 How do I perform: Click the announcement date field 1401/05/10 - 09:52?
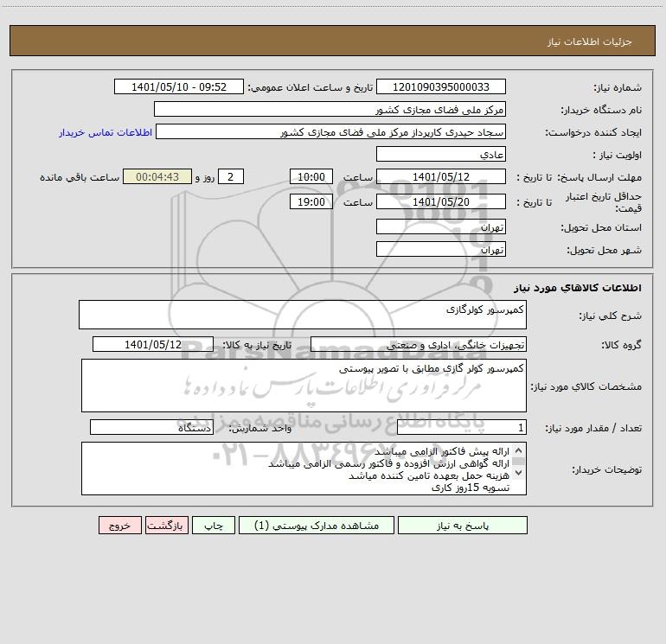click(179, 86)
